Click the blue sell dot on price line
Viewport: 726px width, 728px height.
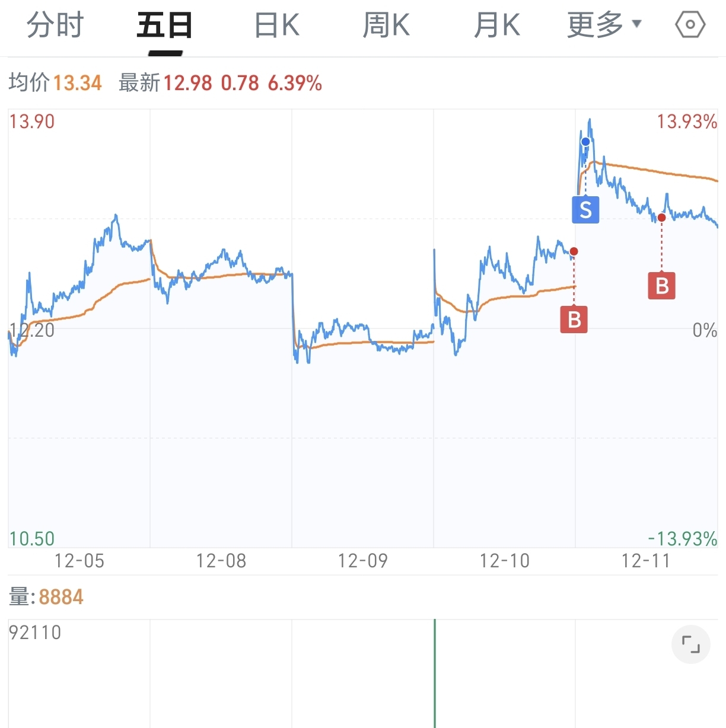coord(585,142)
